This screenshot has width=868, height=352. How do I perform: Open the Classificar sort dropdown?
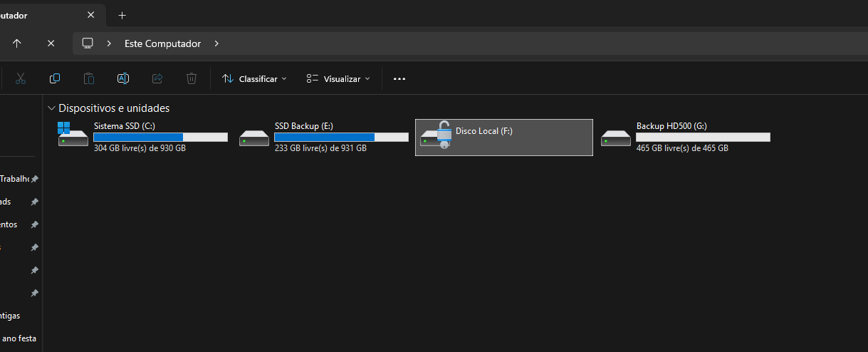pyautogui.click(x=254, y=78)
